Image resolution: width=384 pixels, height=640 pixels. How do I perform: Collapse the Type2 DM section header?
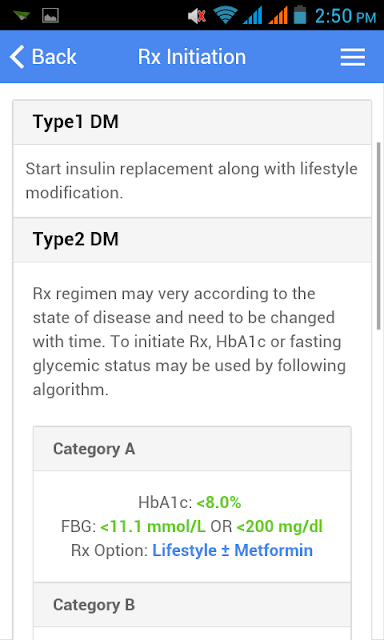tap(192, 240)
